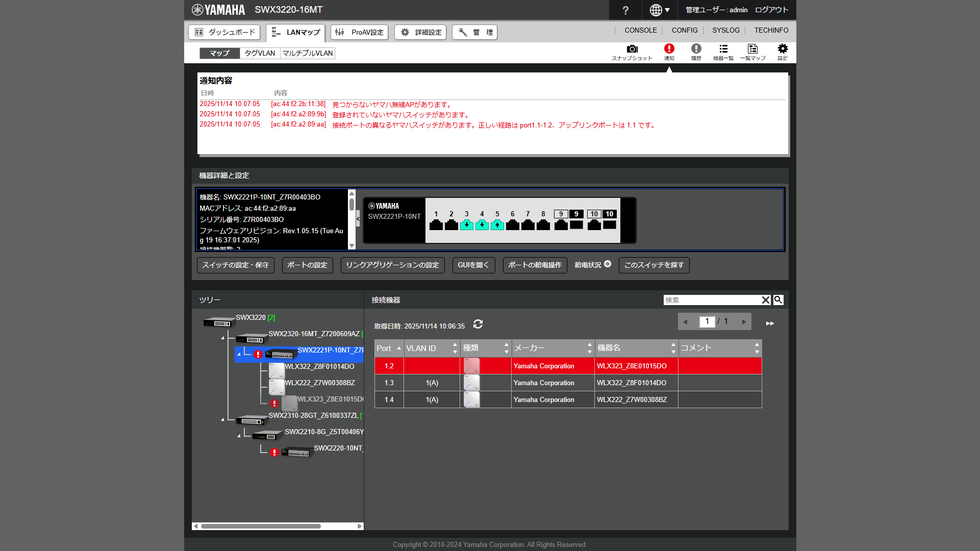Open the notification alert icon
This screenshot has width=980, height=551.
pos(669,49)
